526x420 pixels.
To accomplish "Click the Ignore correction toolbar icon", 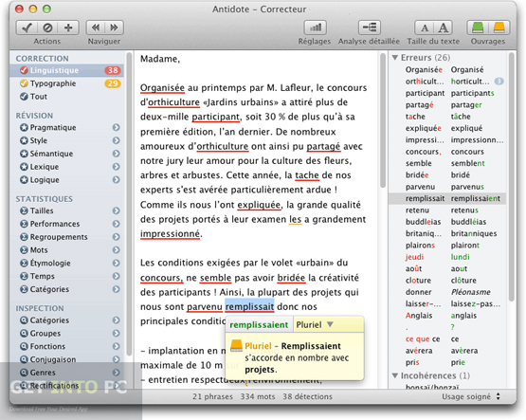I will coord(47,27).
